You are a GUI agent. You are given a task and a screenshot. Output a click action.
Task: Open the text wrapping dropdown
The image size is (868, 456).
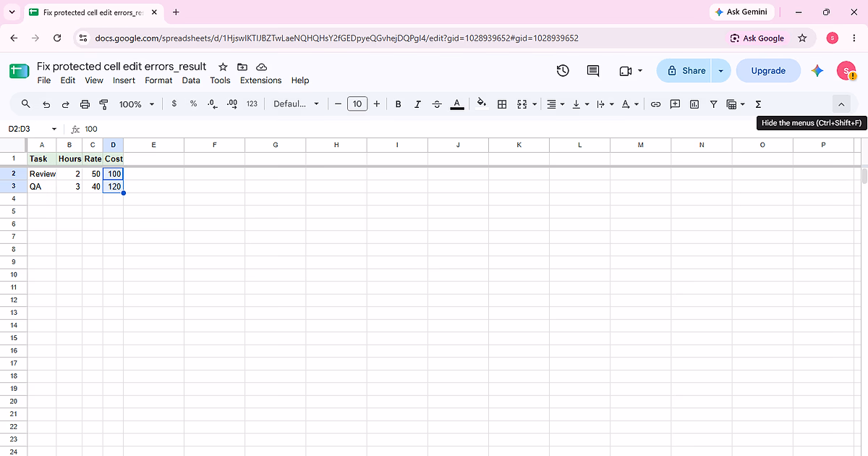(604, 104)
